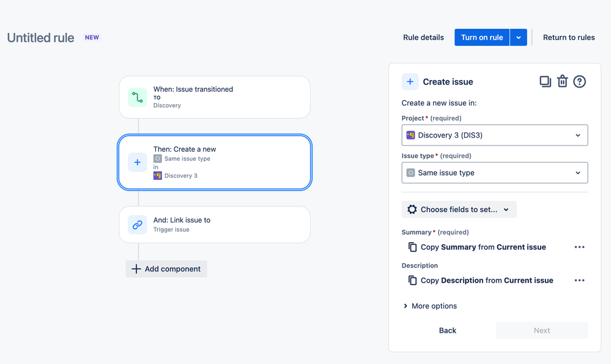Click Copy Description from Current issue text
This screenshot has height=364, width=611.
[x=487, y=280]
